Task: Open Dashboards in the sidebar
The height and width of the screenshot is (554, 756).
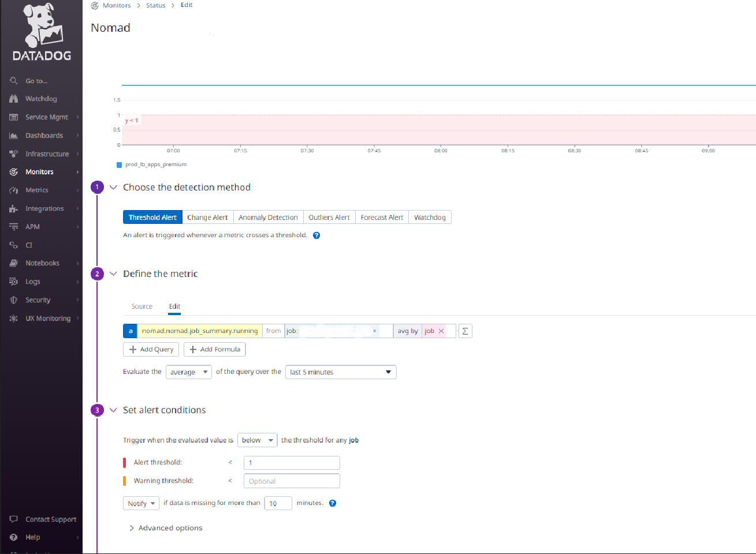Action: 44,136
